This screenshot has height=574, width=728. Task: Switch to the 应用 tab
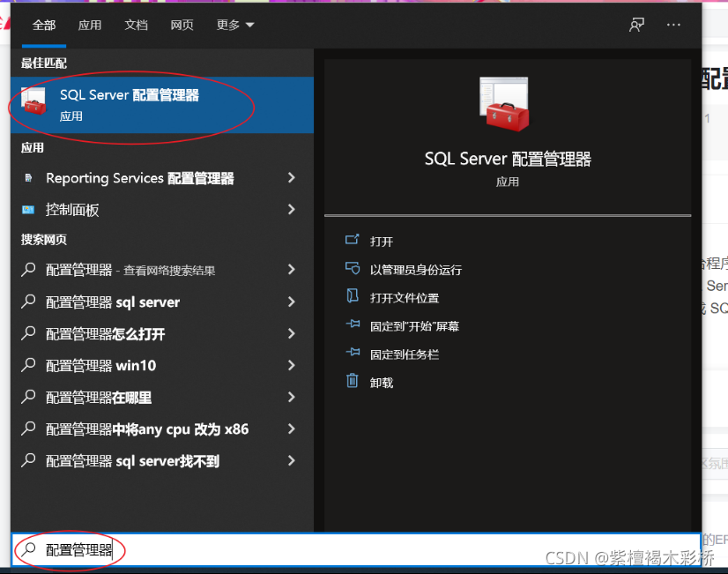[90, 25]
